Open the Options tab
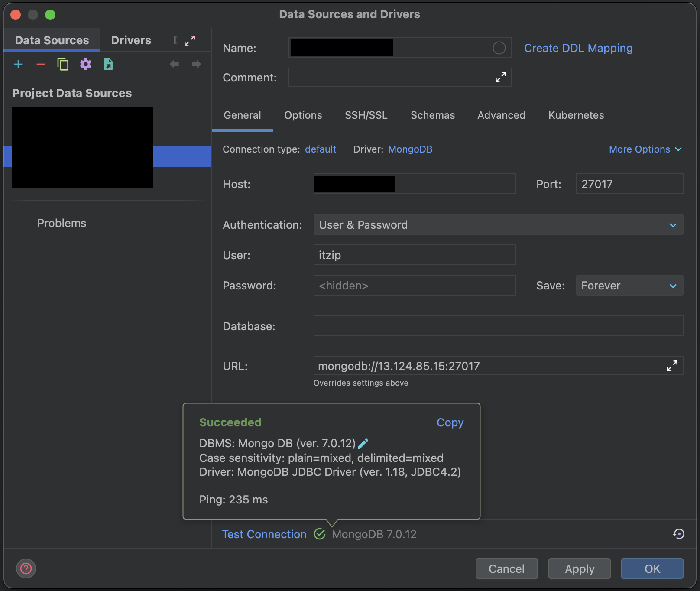Viewport: 700px width, 591px height. click(303, 115)
